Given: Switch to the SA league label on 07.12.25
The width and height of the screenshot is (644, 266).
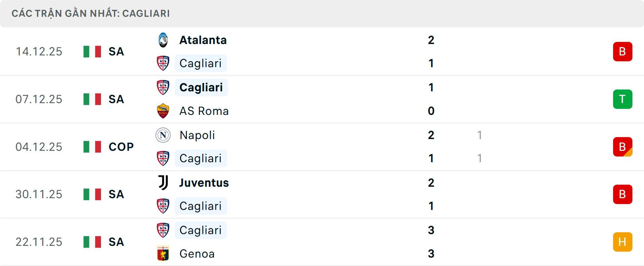Looking at the screenshot, I should (x=116, y=99).
